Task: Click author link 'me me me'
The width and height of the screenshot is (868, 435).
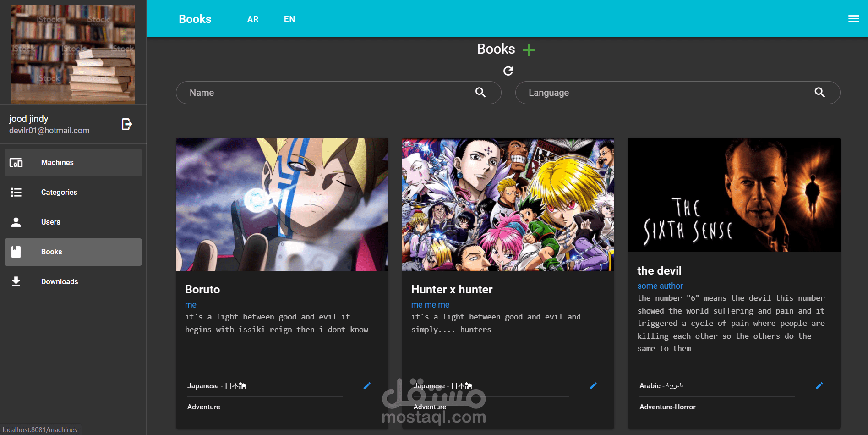Action: coord(431,305)
